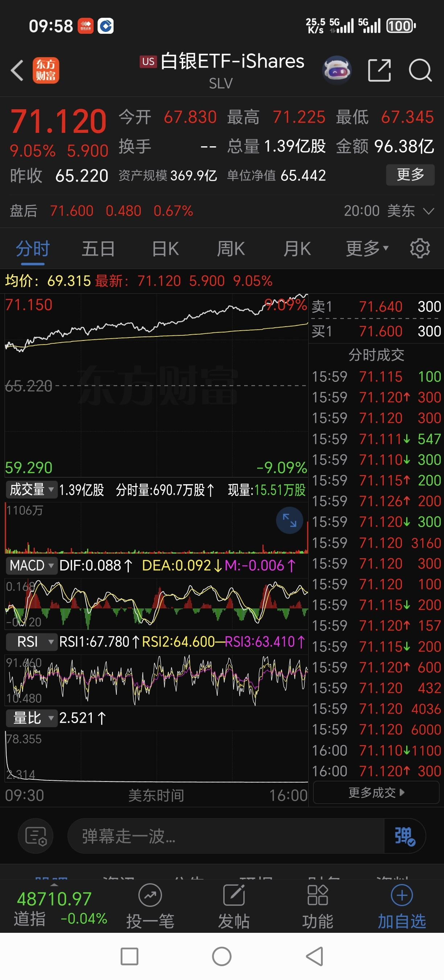
Task: Tap the 最低 67.345 value
Action: pos(407,117)
